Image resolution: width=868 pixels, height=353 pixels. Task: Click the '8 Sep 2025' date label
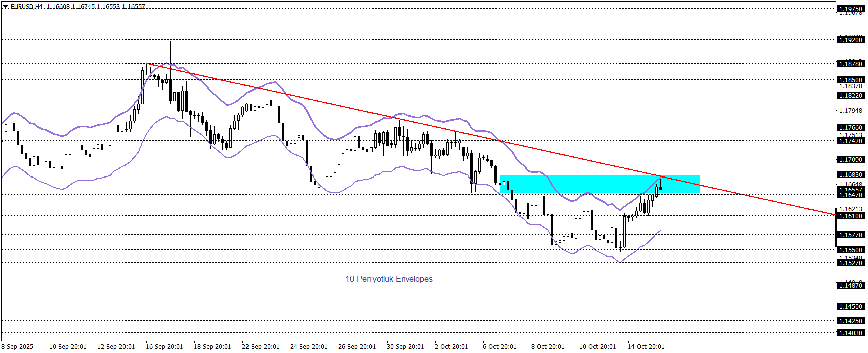point(17,347)
